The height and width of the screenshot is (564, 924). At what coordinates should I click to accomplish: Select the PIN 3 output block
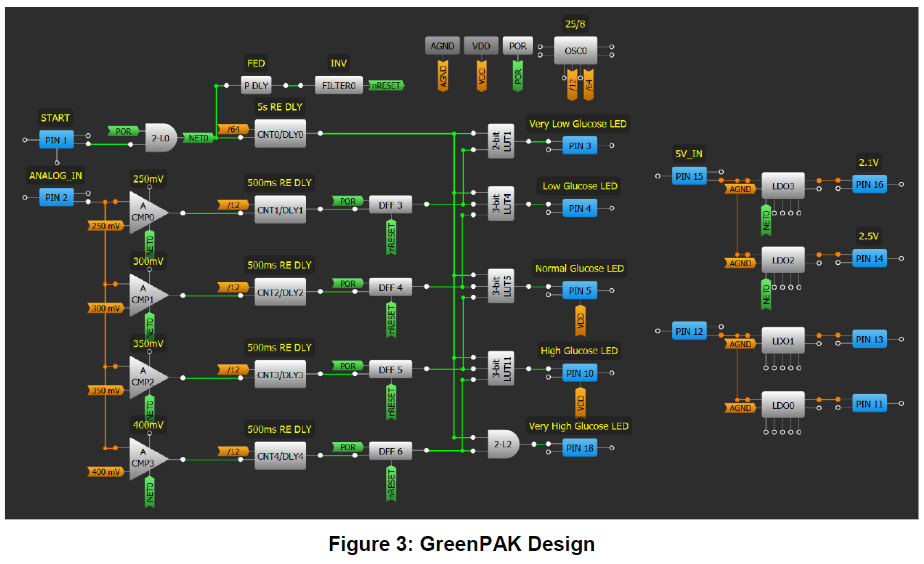[580, 145]
